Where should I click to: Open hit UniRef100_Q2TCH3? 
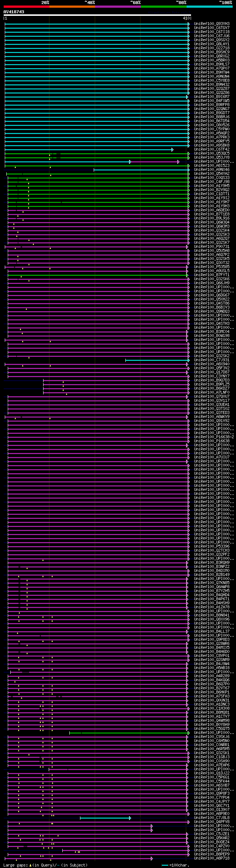pyautogui.click(x=212, y=550)
